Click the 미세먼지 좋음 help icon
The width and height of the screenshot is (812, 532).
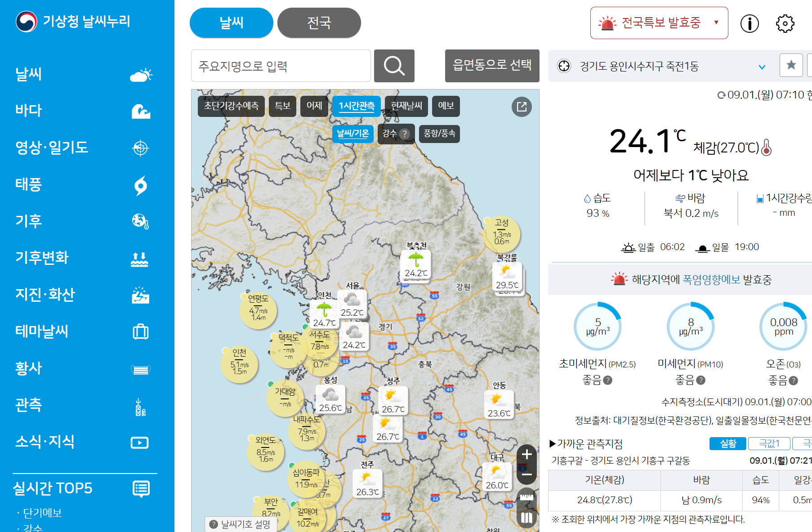pos(700,380)
